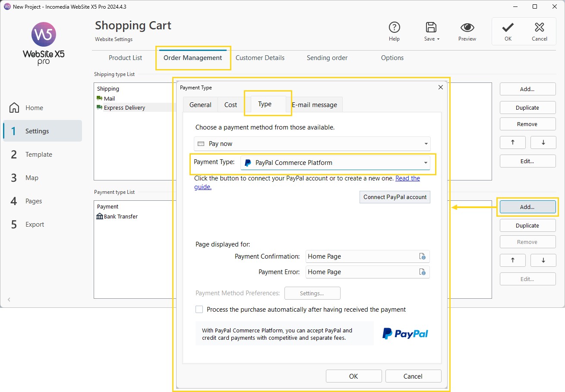Duplicate the selected payment type
This screenshot has height=392, width=565.
coord(527,225)
